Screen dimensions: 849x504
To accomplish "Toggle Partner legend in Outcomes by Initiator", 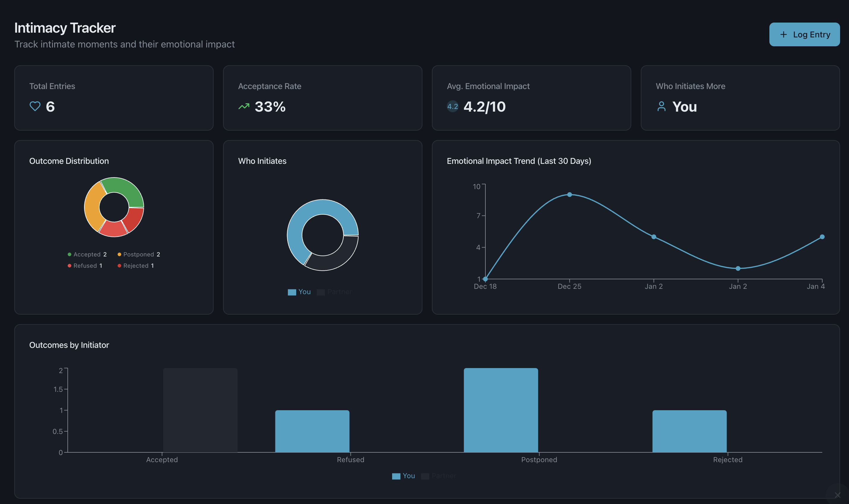I will (439, 476).
